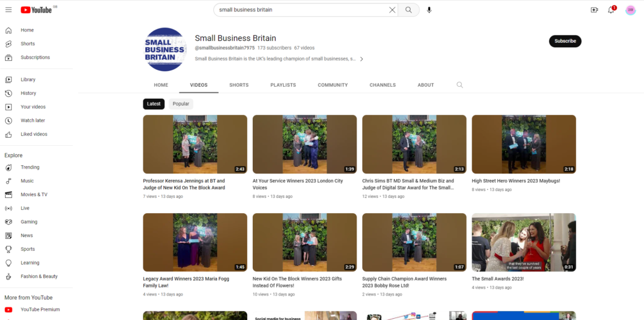Switch to the HOME tab
644x320 pixels.
[161, 85]
